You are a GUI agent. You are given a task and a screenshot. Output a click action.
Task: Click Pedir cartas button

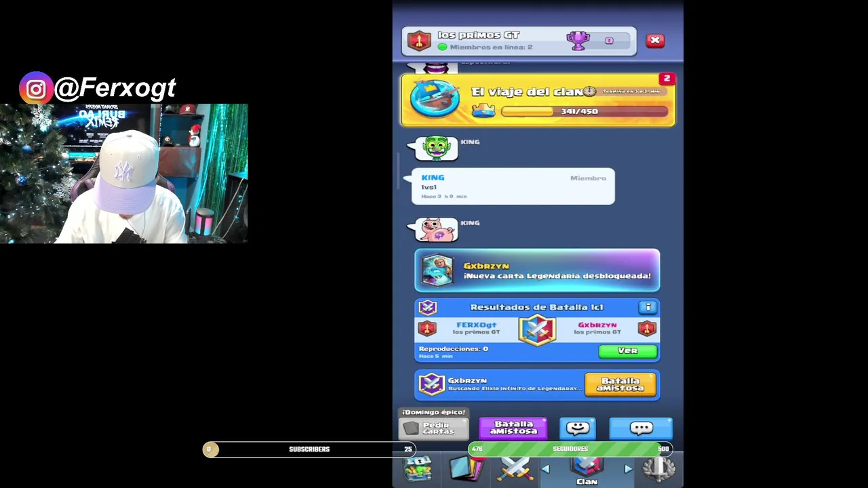click(x=434, y=428)
